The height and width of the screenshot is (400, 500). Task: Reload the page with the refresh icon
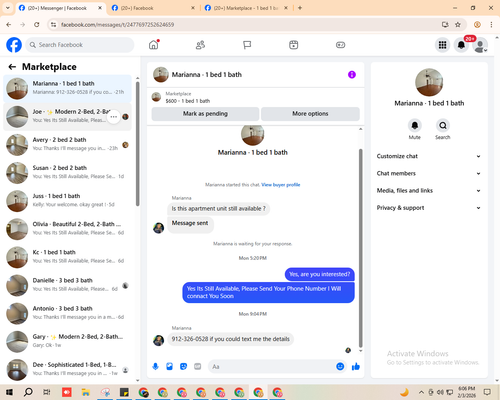[37, 24]
